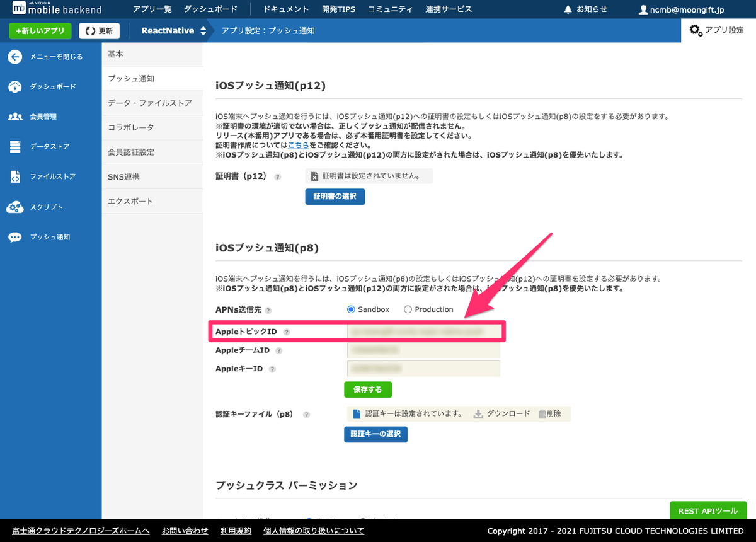The height and width of the screenshot is (542, 756).
Task: Select 基本 settings tab
Action: (x=152, y=54)
